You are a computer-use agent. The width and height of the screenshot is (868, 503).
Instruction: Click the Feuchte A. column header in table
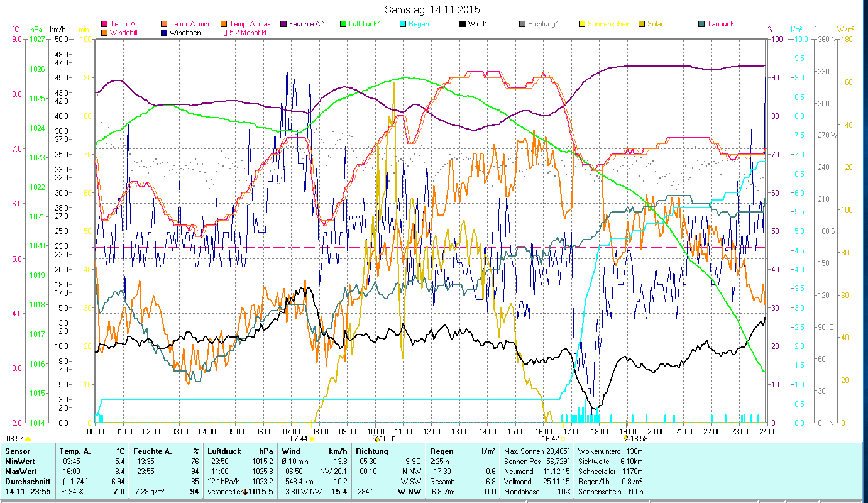[154, 451]
